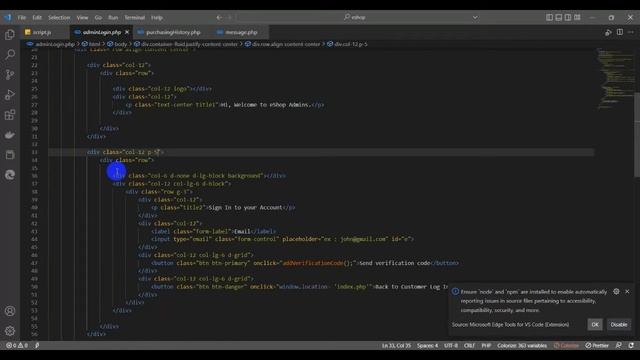640x360 pixels.
Task: Open the Run and Debug view
Action: (x=10, y=95)
